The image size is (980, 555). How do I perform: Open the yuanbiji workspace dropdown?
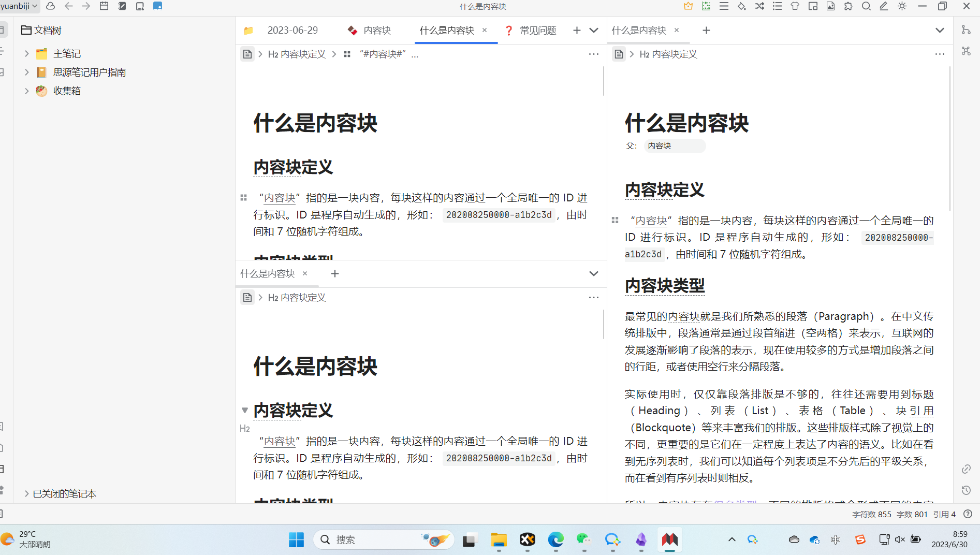(19, 6)
